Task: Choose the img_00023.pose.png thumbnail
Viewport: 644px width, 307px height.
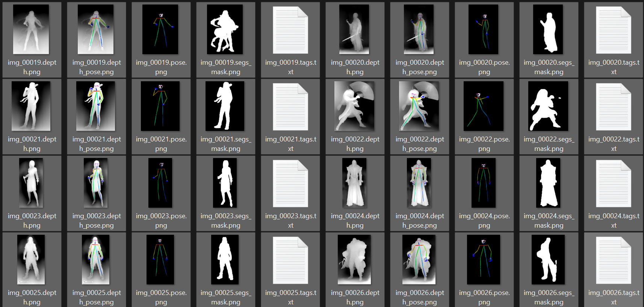Action: (x=160, y=183)
